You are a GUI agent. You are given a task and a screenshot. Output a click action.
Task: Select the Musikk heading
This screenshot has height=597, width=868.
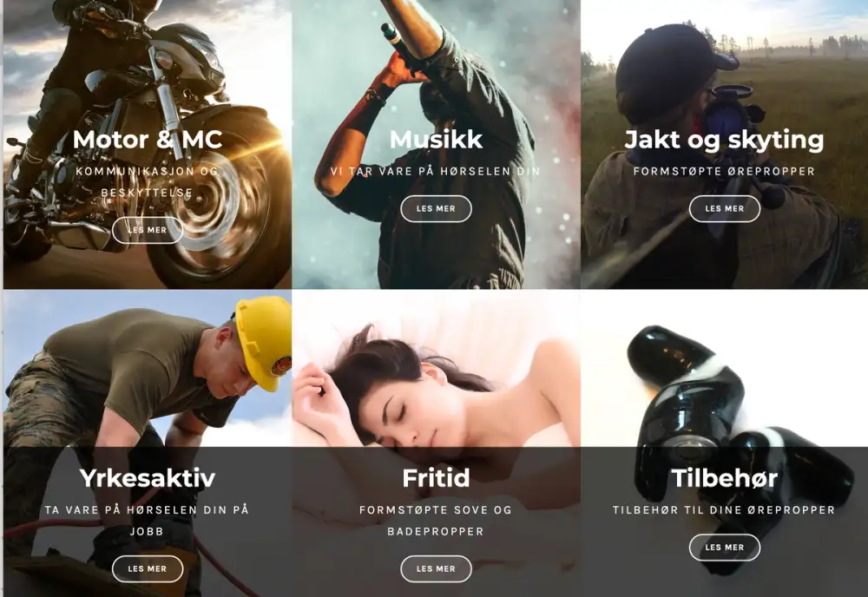click(437, 140)
